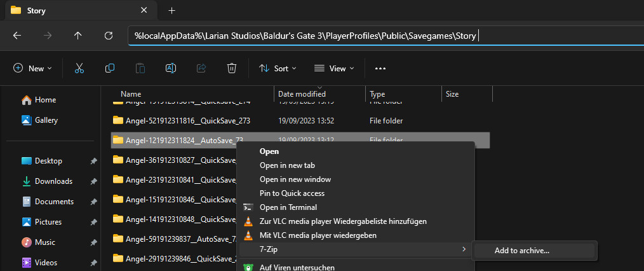This screenshot has width=644, height=271.
Task: Open Gallery in sidebar
Action: pos(40,120)
